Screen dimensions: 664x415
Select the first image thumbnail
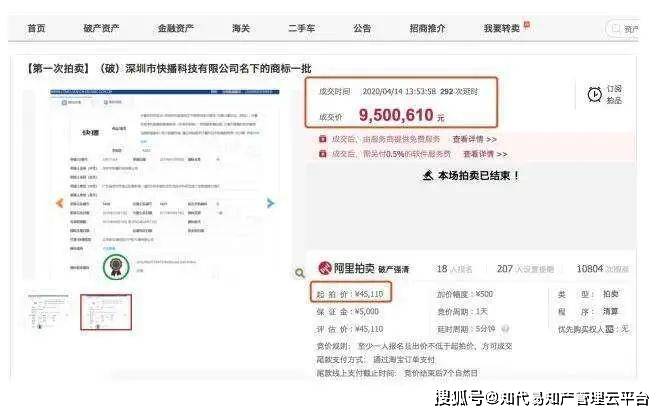[47, 312]
